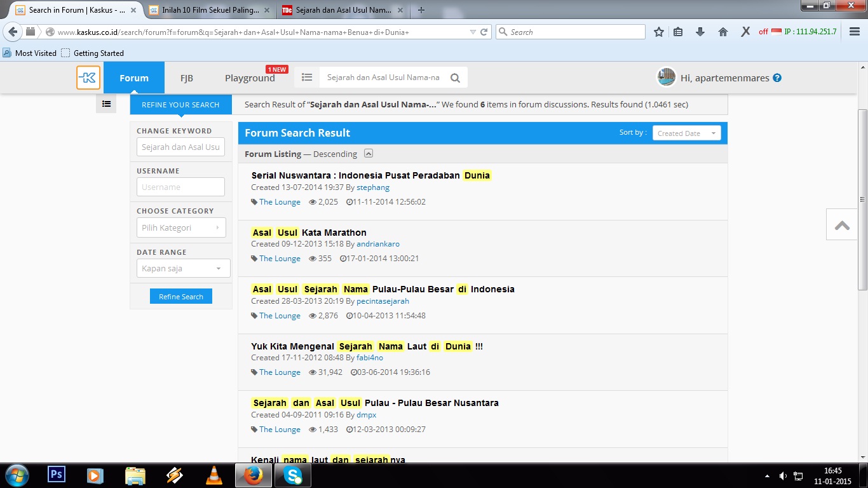Open the Most Visited bookmarks folder

(30, 53)
